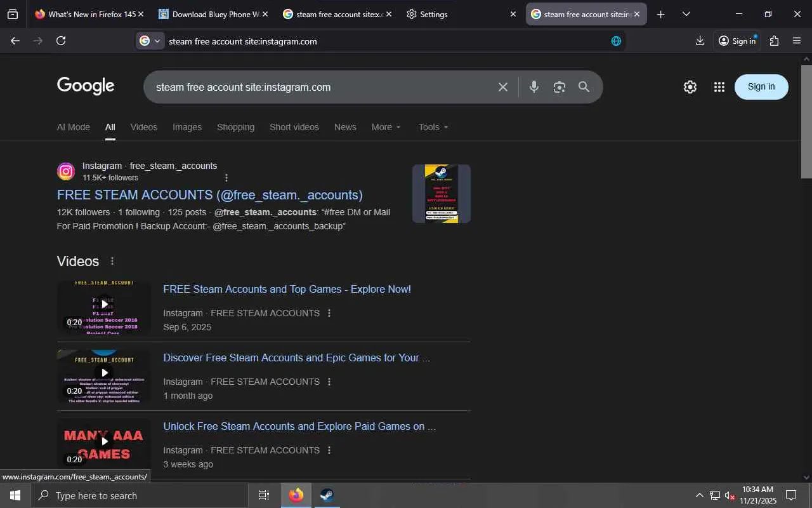The width and height of the screenshot is (812, 508).
Task: Close the Settings tab
Action: [x=513, y=14]
